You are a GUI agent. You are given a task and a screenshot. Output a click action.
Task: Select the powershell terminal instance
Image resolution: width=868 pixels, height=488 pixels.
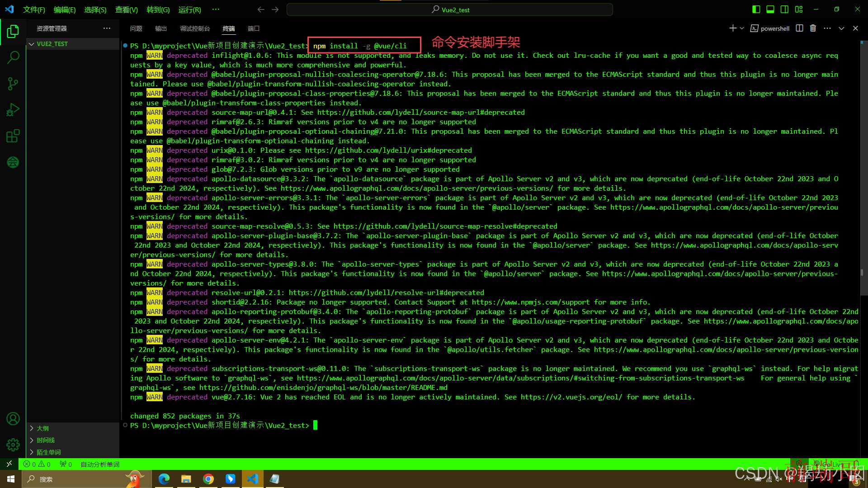770,28
